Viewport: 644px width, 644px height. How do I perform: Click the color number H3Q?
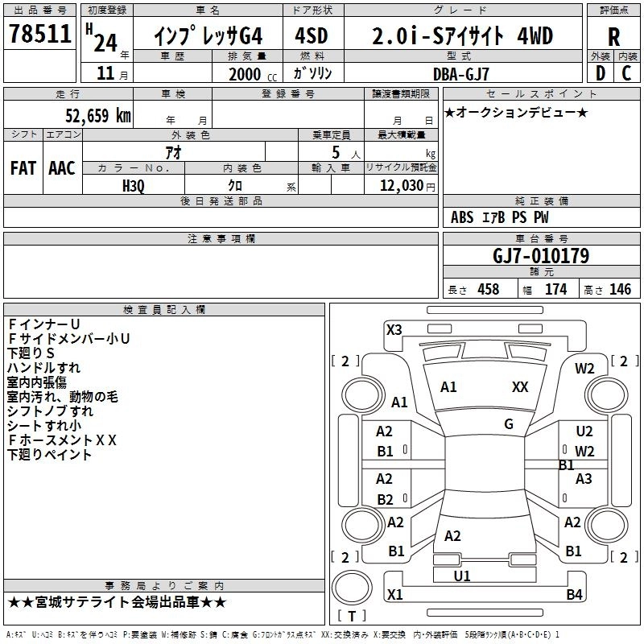(134, 186)
